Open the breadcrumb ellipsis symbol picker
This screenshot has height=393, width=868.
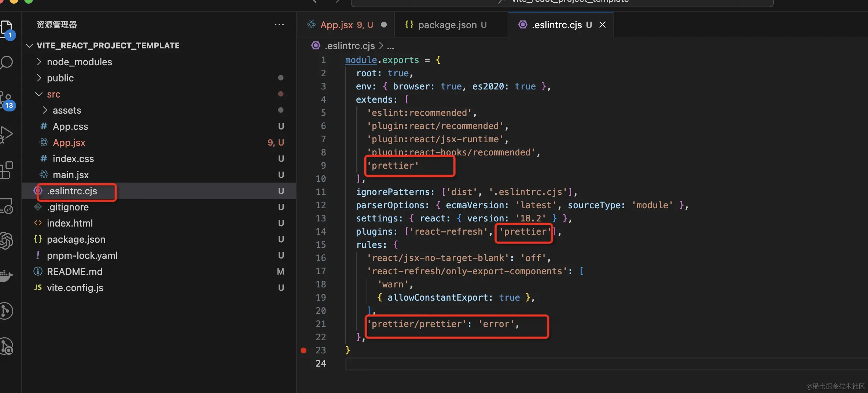point(390,46)
